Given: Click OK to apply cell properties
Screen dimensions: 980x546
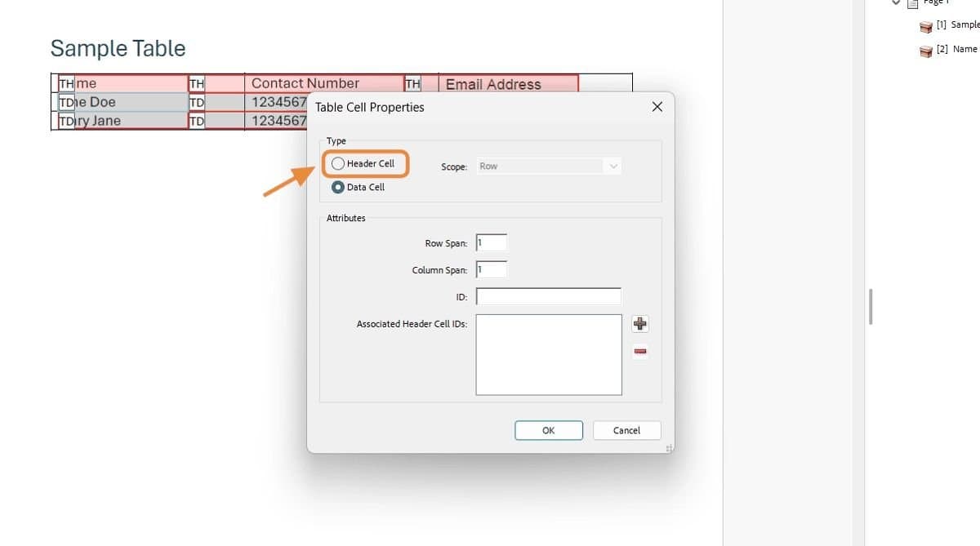Looking at the screenshot, I should pyautogui.click(x=548, y=430).
